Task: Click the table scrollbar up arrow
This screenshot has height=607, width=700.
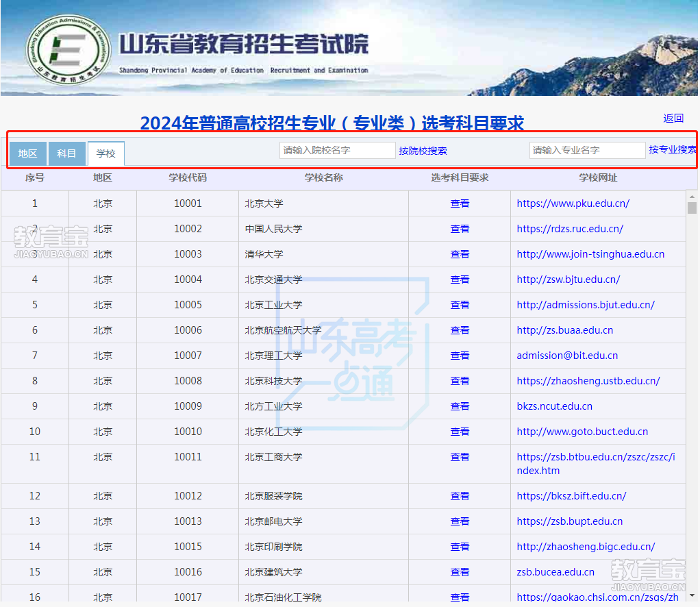Action: (692, 197)
